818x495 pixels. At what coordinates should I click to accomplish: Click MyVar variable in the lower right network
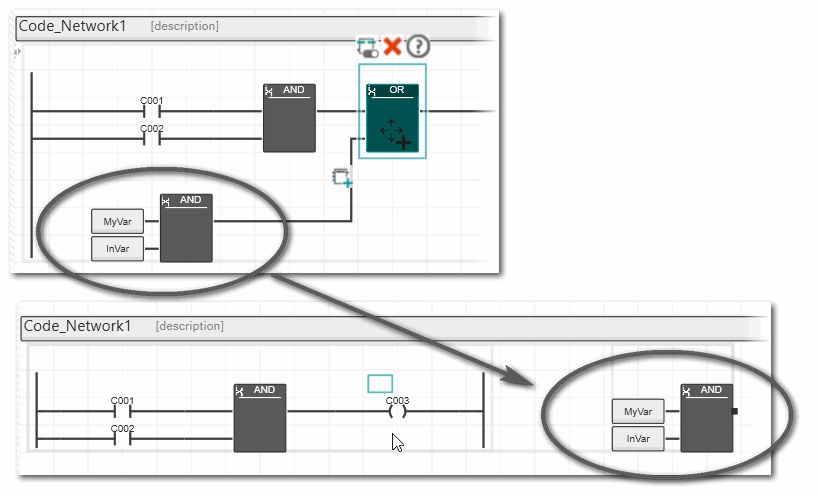[638, 411]
